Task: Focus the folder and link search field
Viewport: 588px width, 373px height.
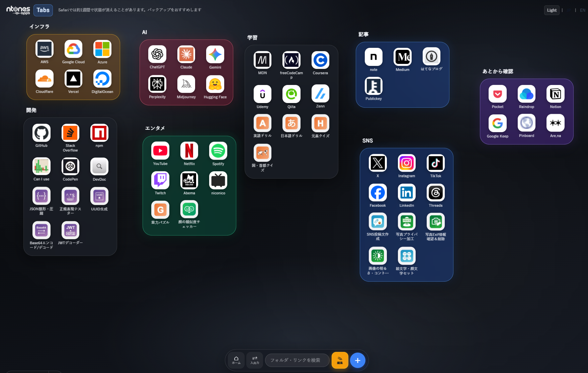Action: 297,360
